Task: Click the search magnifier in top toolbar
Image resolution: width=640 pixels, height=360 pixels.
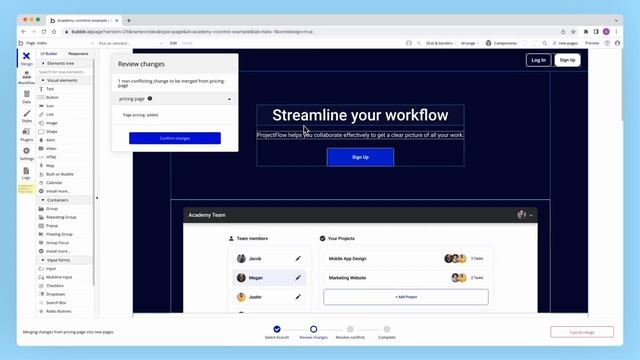Action: click(544, 43)
